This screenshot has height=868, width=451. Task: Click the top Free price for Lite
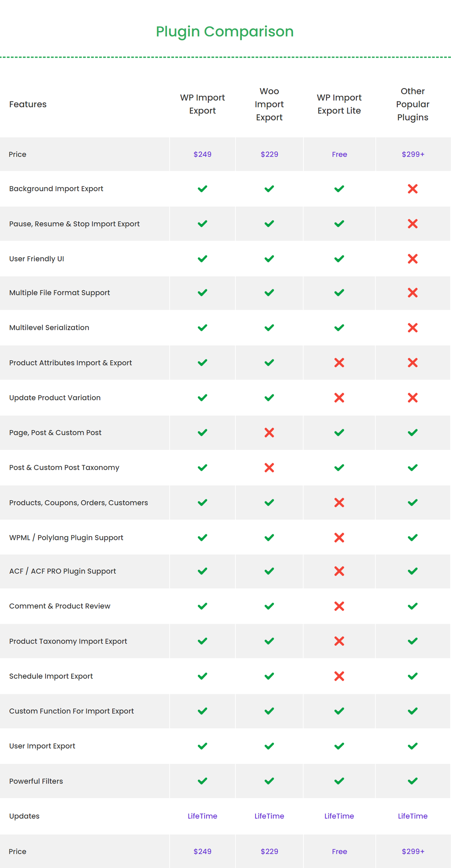(x=339, y=154)
